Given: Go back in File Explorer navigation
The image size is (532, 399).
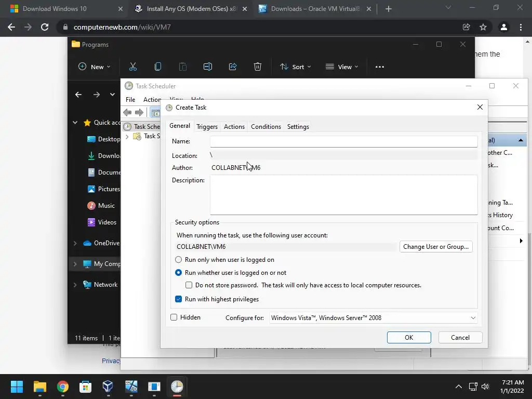Looking at the screenshot, I should pos(78,95).
